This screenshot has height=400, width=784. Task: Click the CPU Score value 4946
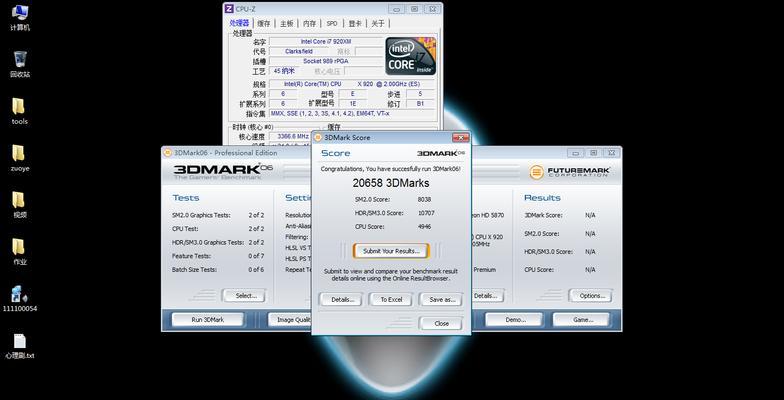424,226
